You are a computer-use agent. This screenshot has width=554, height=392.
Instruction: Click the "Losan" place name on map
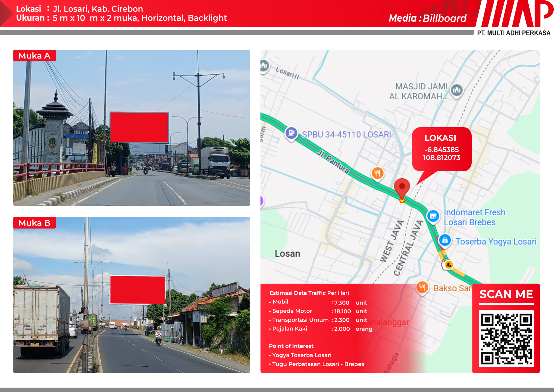pyautogui.click(x=288, y=254)
